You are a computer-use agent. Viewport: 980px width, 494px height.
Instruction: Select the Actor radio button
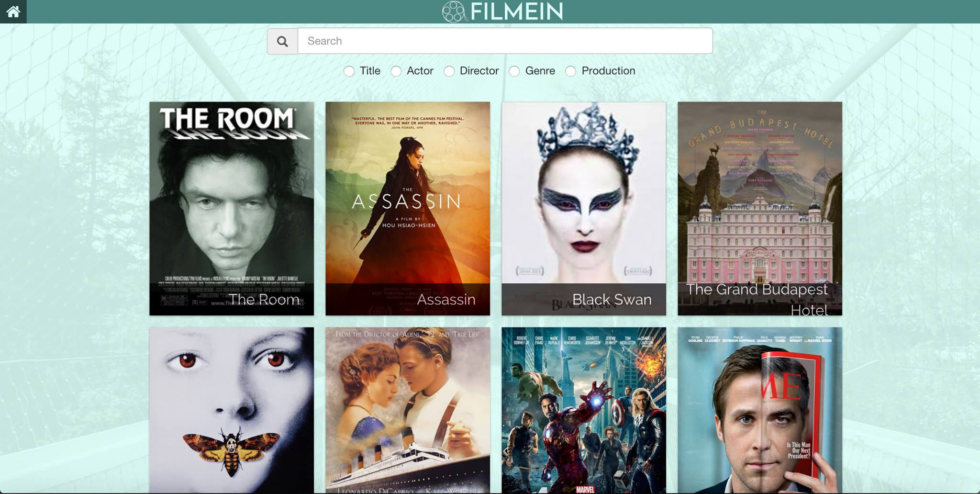tap(396, 71)
